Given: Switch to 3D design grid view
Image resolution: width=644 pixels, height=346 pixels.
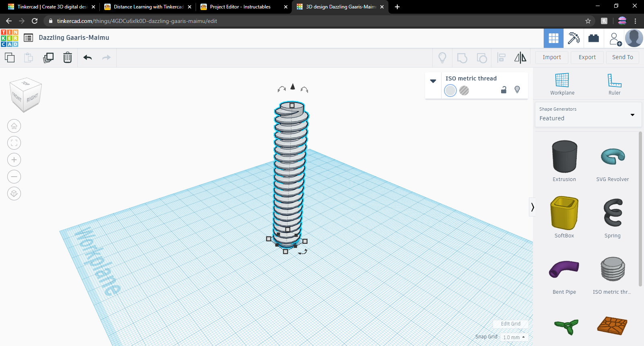Looking at the screenshot, I should [553, 38].
